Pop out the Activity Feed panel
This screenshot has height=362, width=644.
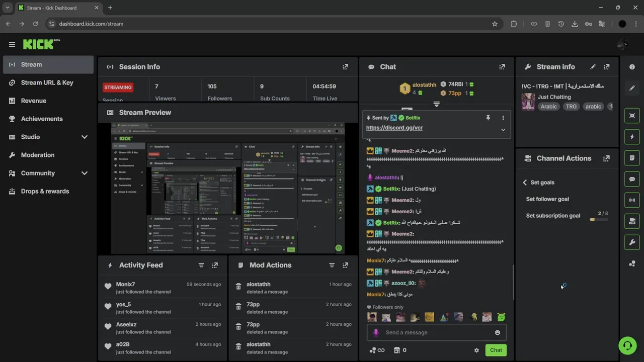tap(215, 265)
